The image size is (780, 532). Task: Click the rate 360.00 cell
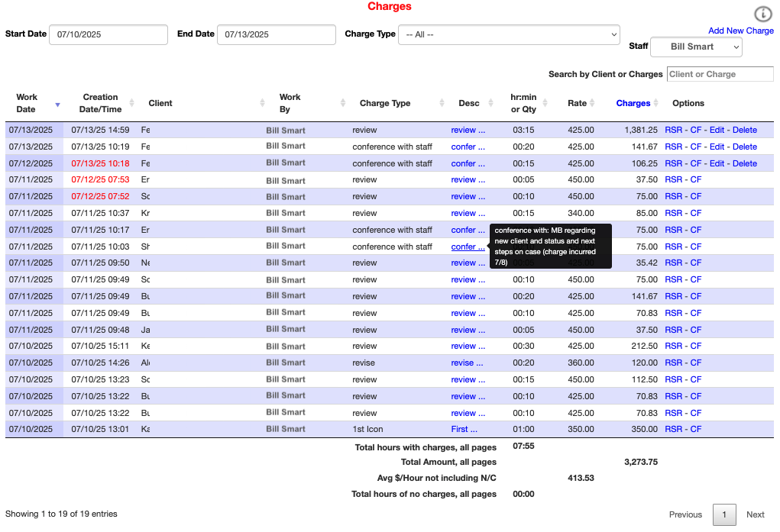[581, 363]
